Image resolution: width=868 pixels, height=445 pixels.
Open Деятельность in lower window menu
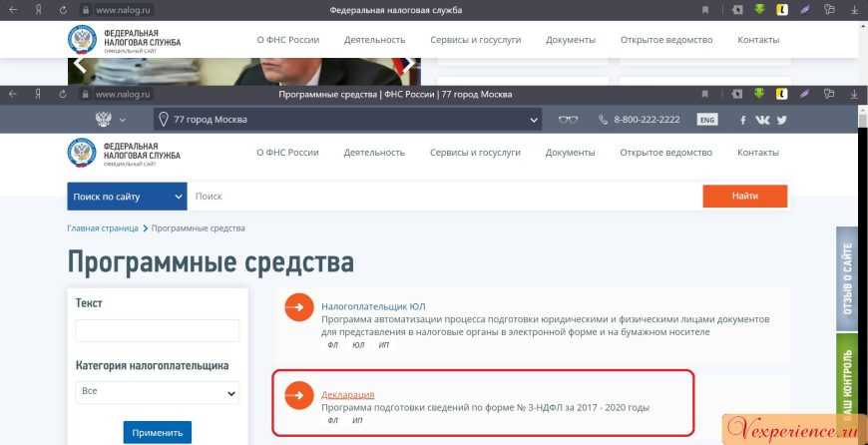[x=374, y=153]
